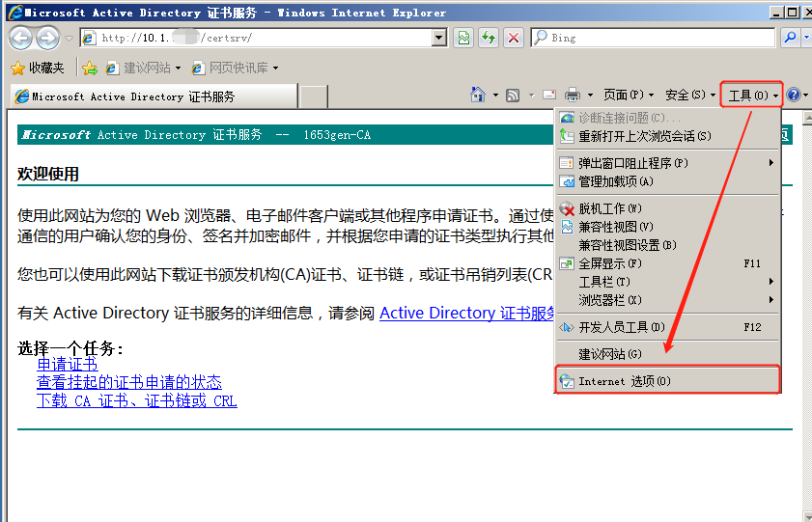Open the 安全(S) menu

[x=690, y=95]
